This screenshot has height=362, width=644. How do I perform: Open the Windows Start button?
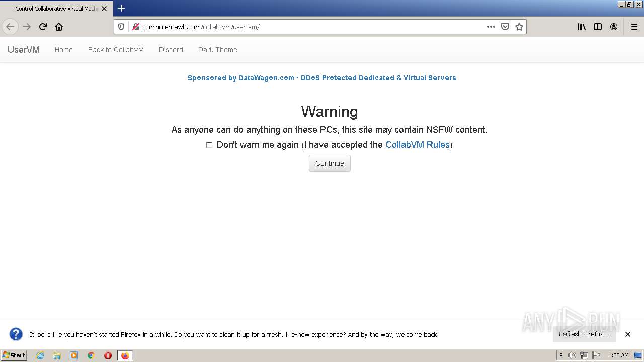14,355
